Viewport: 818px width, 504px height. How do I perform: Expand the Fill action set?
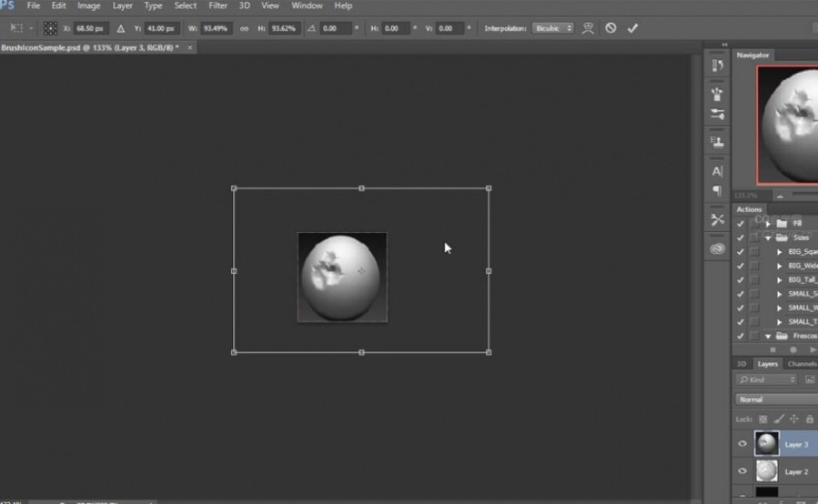click(768, 223)
